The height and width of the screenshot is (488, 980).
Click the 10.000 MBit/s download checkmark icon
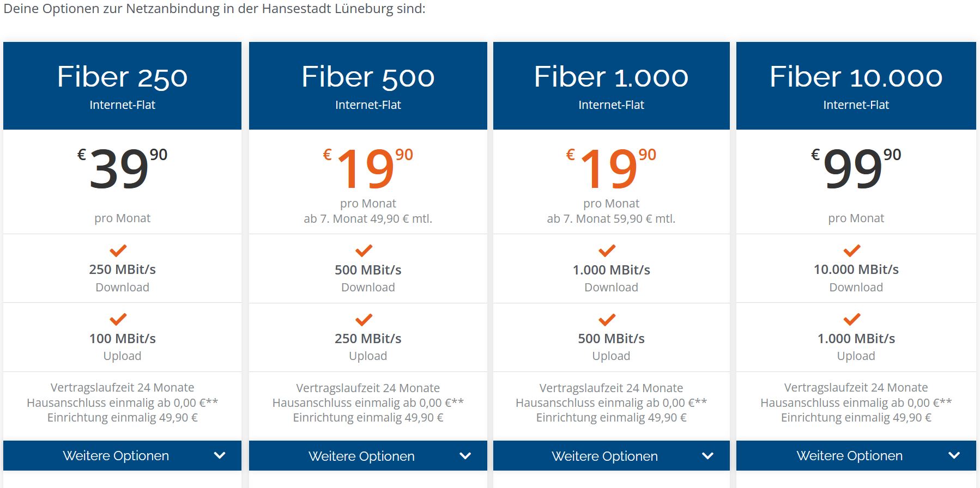852,251
